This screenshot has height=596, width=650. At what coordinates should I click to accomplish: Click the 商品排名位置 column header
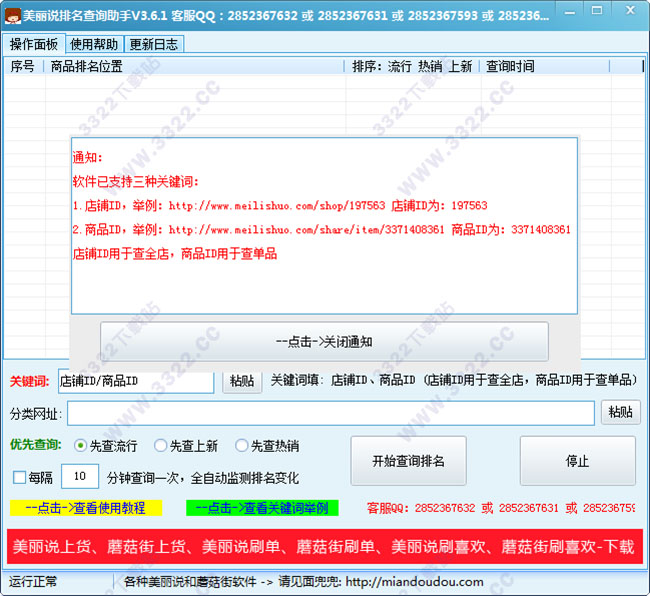194,66
